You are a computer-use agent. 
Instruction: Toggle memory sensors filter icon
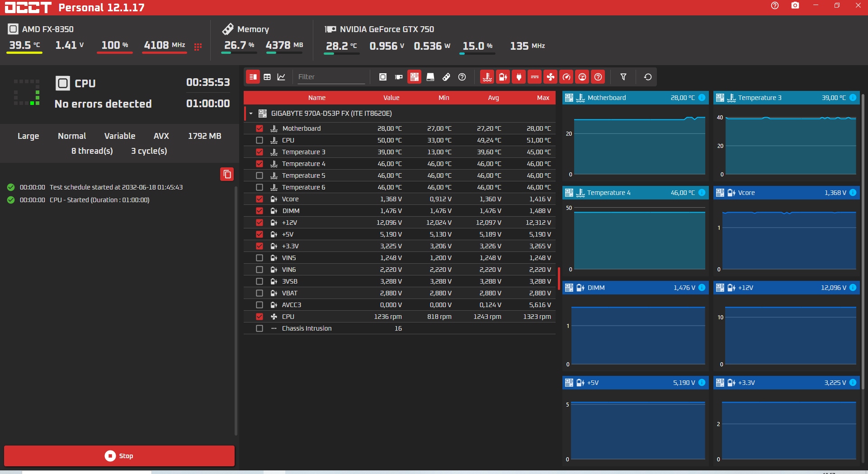coord(446,77)
